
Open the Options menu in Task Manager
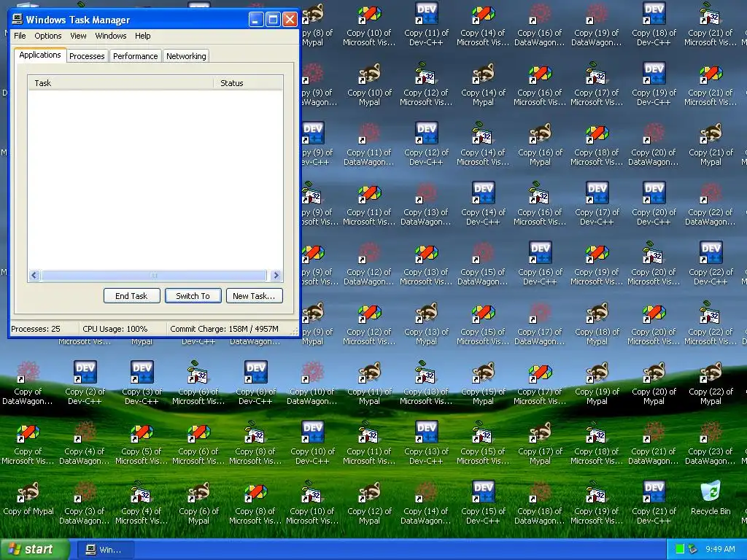pyautogui.click(x=47, y=36)
